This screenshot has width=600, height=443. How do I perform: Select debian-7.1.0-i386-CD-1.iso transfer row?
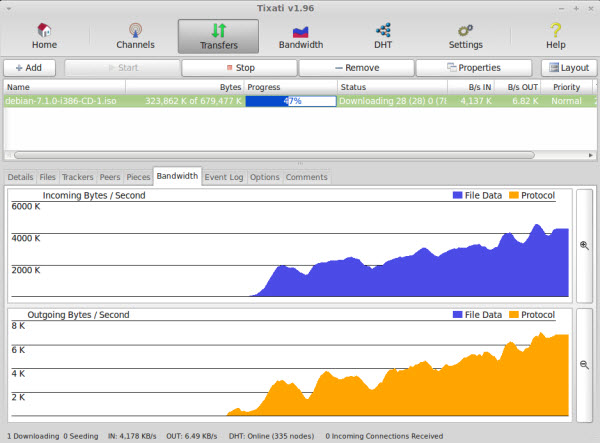(300, 101)
